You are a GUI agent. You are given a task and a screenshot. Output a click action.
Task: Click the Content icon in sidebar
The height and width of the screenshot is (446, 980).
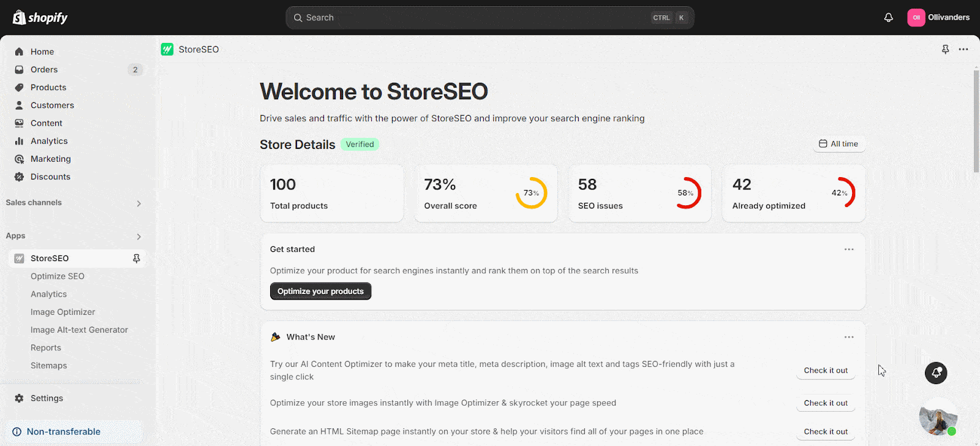(x=19, y=123)
